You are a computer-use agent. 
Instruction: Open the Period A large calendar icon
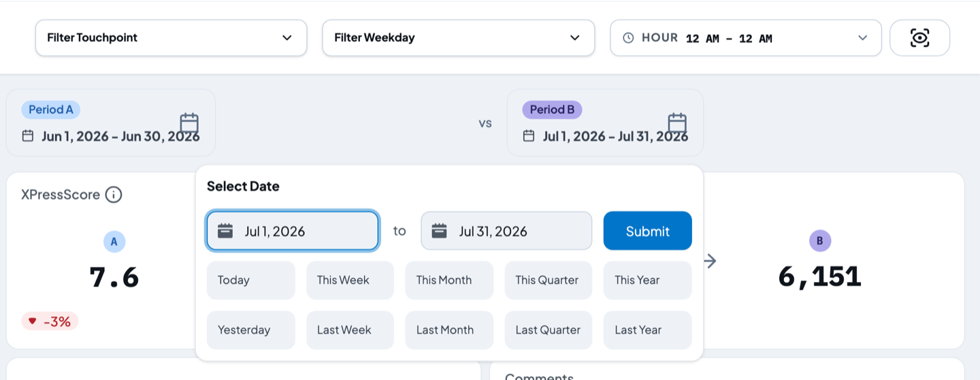click(x=189, y=123)
